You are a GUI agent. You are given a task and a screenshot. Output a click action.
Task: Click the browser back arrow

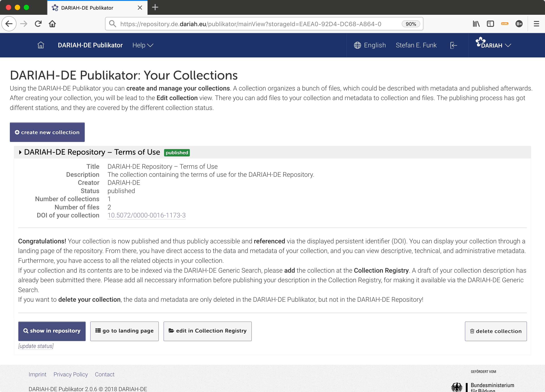tap(9, 23)
